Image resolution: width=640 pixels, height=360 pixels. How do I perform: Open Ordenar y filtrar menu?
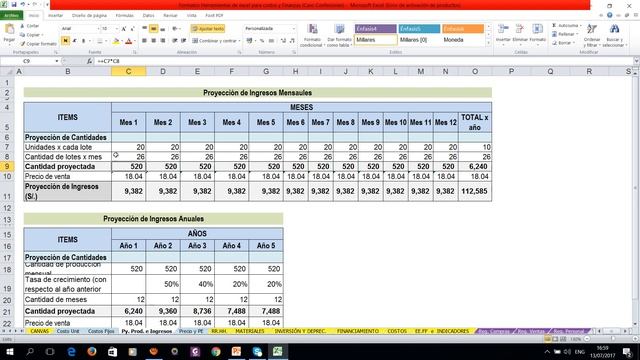pyautogui.click(x=591, y=35)
